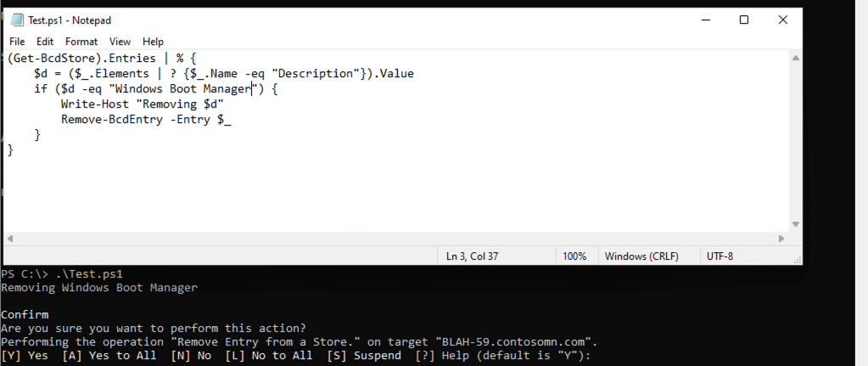The image size is (868, 366).
Task: Close the Test.ps1 Notepad window
Action: pos(783,20)
